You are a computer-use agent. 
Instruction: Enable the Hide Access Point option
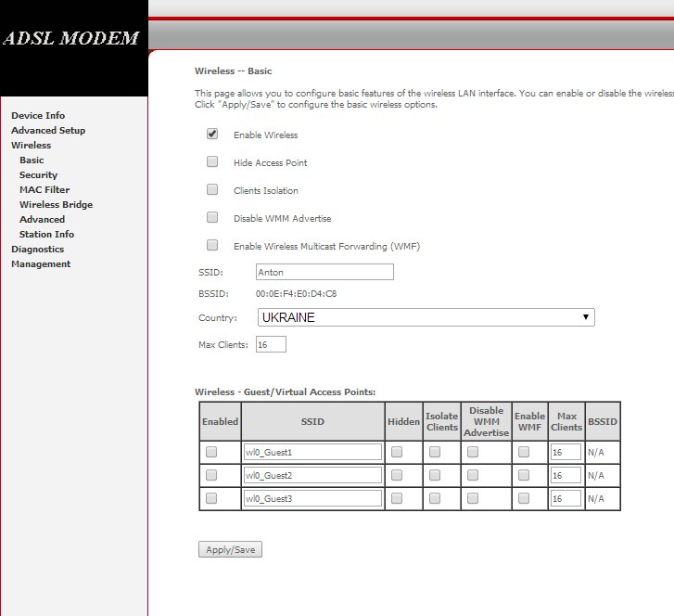[x=212, y=162]
